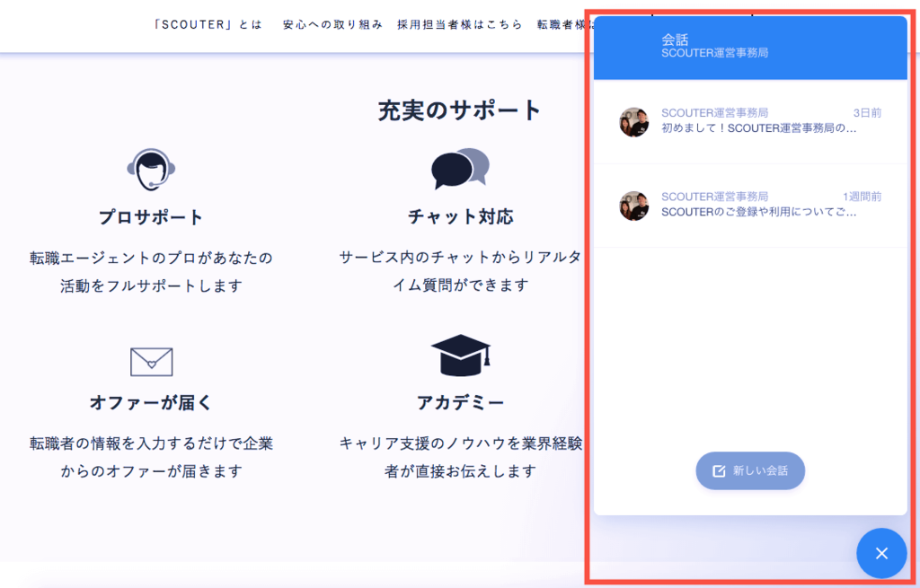Select the プロサポート title text

pyautogui.click(x=151, y=217)
